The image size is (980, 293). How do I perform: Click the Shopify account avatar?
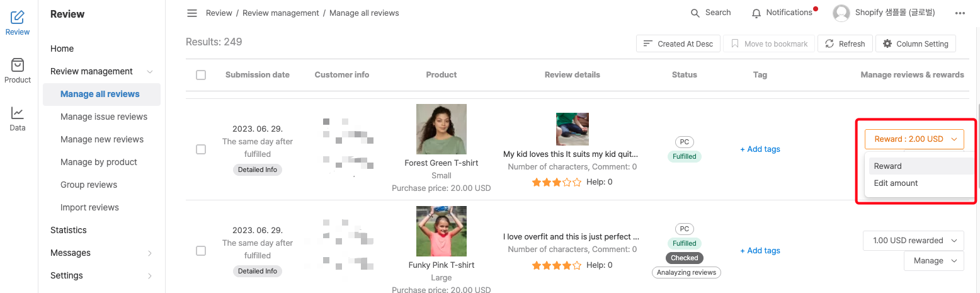[x=841, y=13]
